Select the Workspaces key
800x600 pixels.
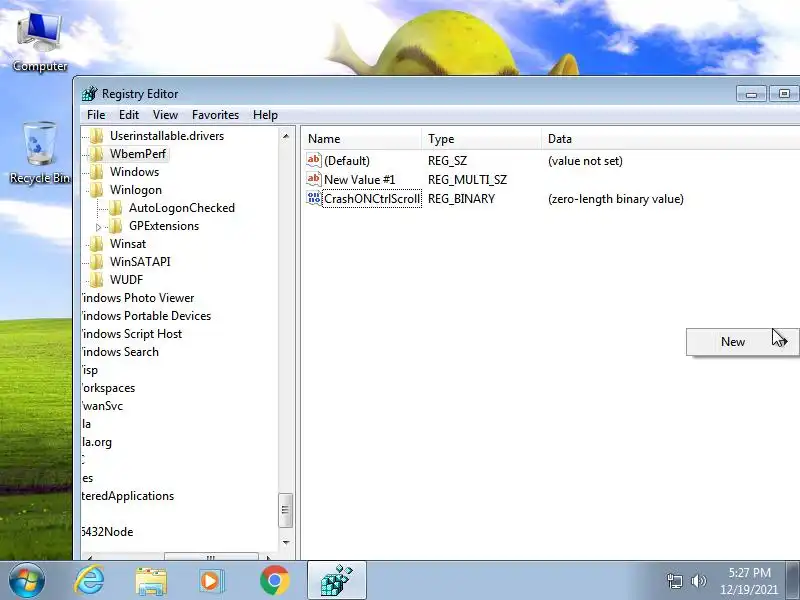[108, 388]
